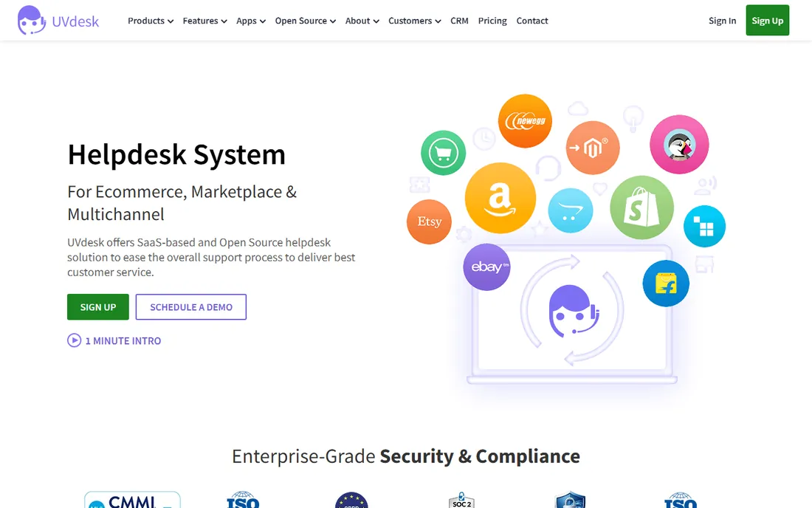Click the header Sign Up button
812x508 pixels.
[x=768, y=20]
